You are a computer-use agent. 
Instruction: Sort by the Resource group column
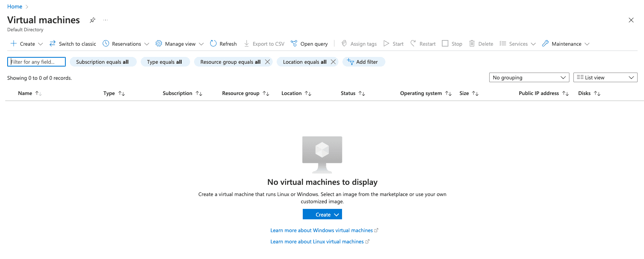[x=245, y=93]
